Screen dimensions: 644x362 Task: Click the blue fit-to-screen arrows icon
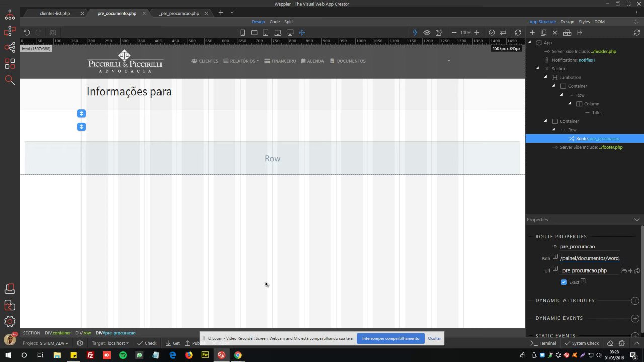coord(302,33)
